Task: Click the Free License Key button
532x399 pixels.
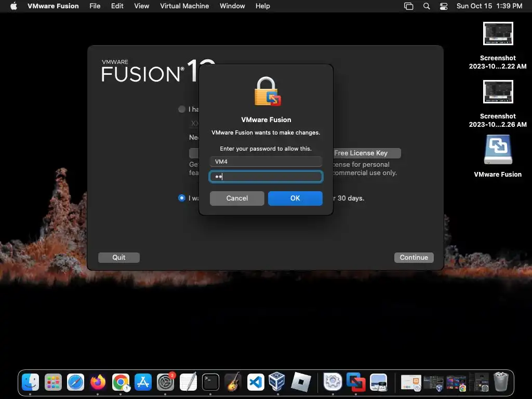Action: coord(367,153)
